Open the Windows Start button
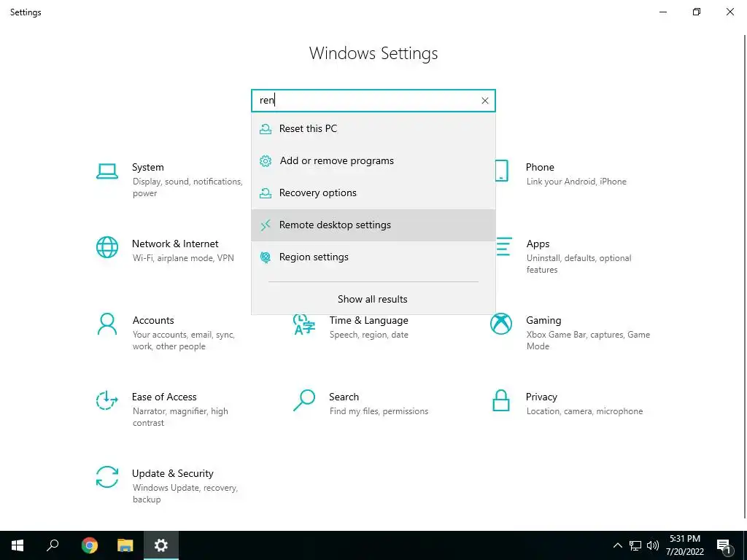 18,545
